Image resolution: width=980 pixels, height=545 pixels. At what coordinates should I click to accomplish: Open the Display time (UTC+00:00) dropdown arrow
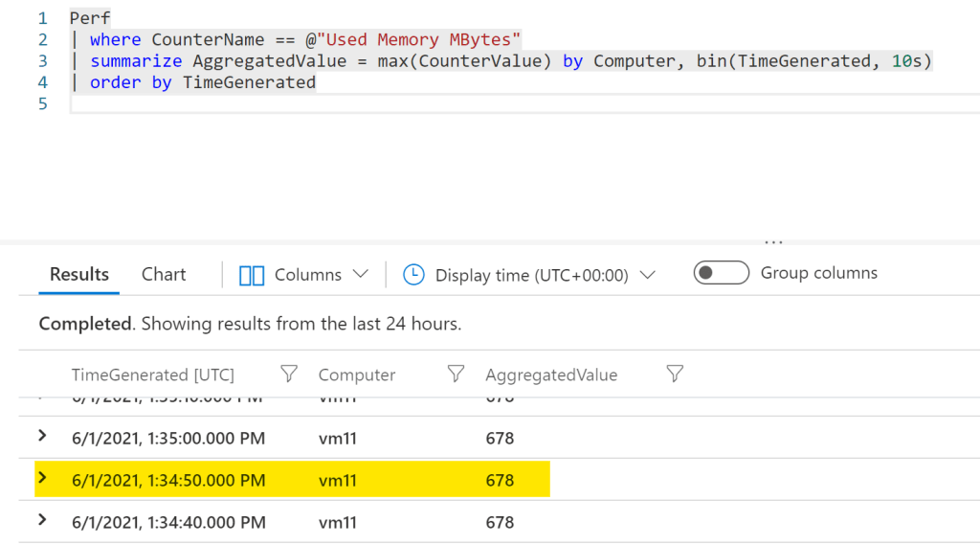click(648, 275)
